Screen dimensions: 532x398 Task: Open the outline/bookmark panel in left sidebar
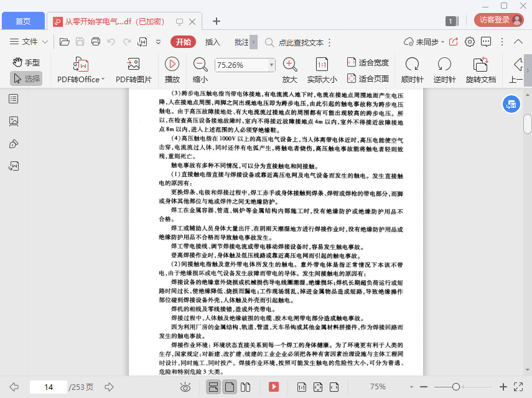14,99
